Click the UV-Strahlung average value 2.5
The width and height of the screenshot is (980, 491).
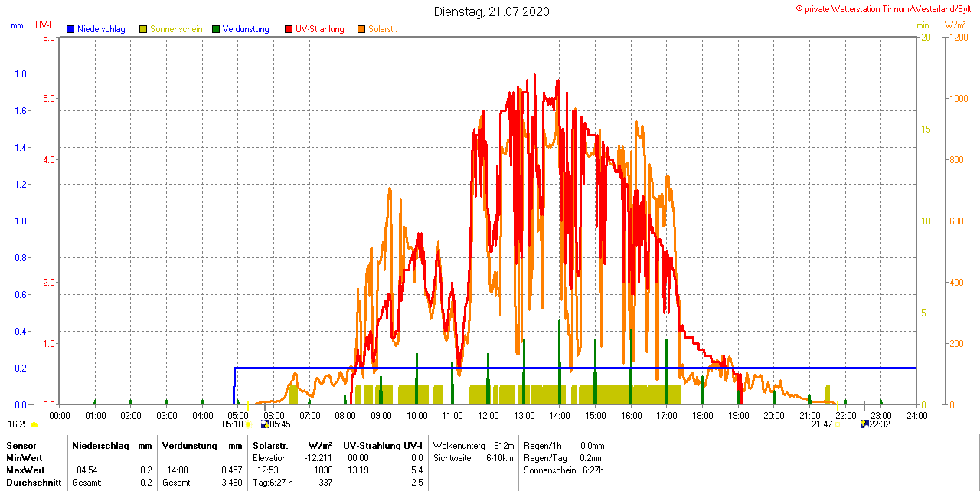(x=417, y=483)
